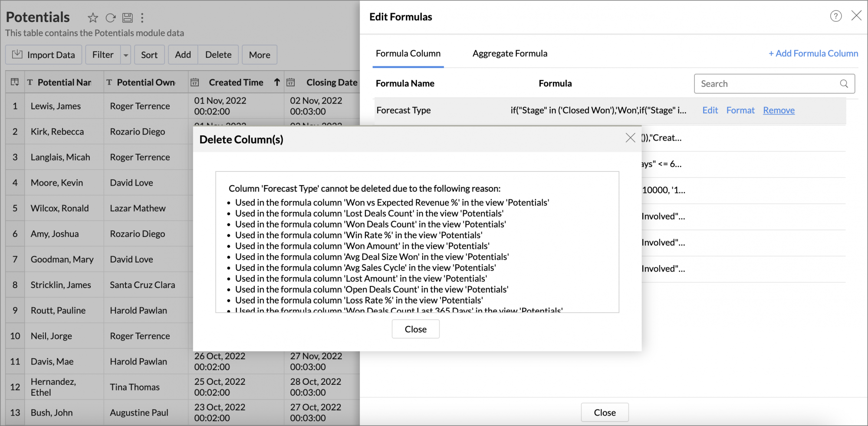
Task: Click the column freeze icon in header corner
Action: (x=15, y=82)
